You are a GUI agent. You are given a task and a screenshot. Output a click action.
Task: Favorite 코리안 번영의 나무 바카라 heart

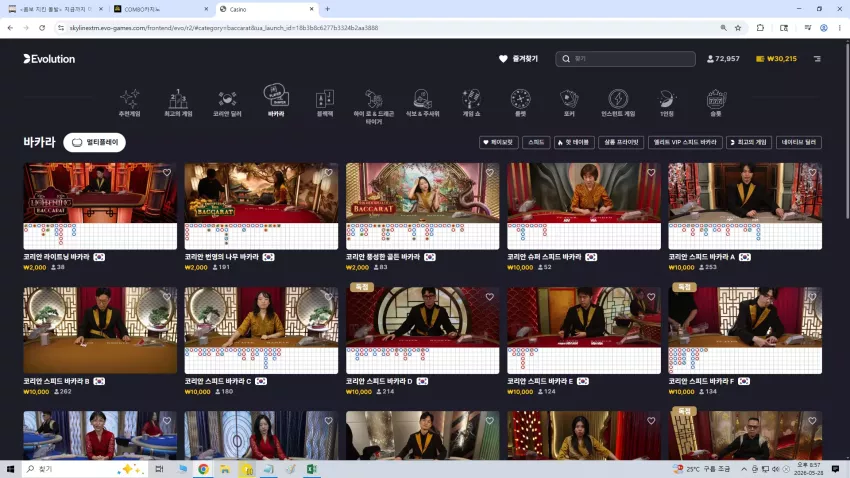329,172
